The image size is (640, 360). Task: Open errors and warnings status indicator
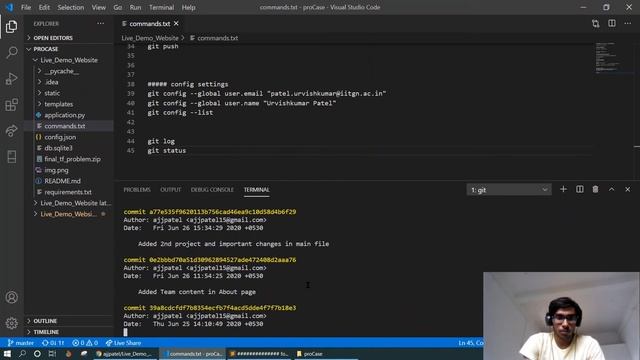click(85, 343)
